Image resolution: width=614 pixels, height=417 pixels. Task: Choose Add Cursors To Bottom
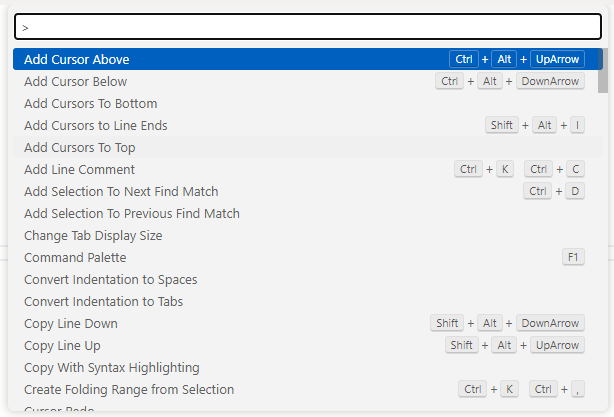(x=91, y=104)
